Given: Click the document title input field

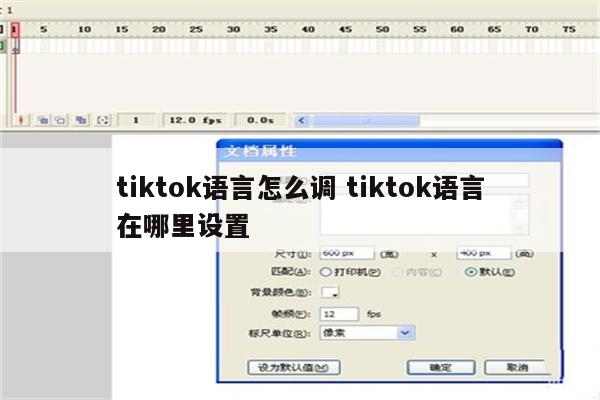Looking at the screenshot, I should click(424, 180).
